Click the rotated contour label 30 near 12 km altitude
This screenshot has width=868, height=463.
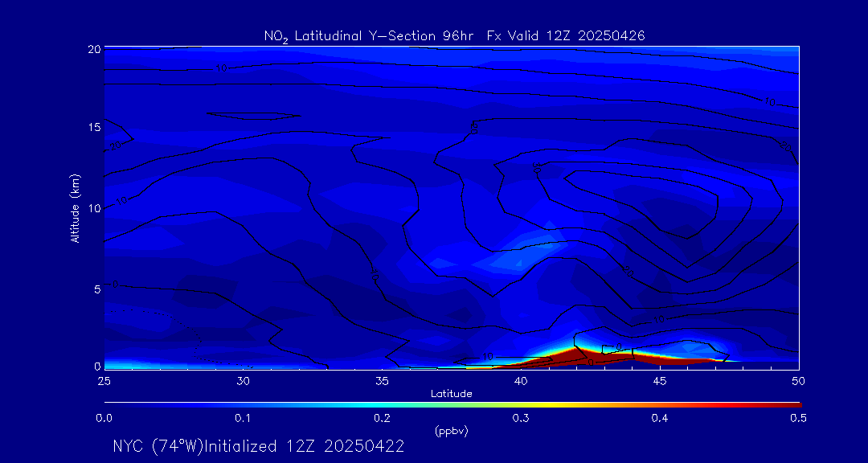point(536,167)
